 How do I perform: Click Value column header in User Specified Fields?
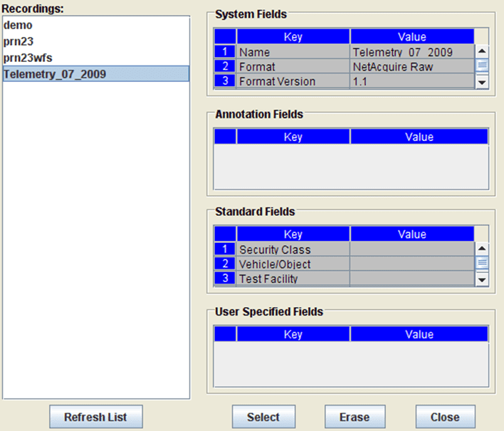(419, 334)
